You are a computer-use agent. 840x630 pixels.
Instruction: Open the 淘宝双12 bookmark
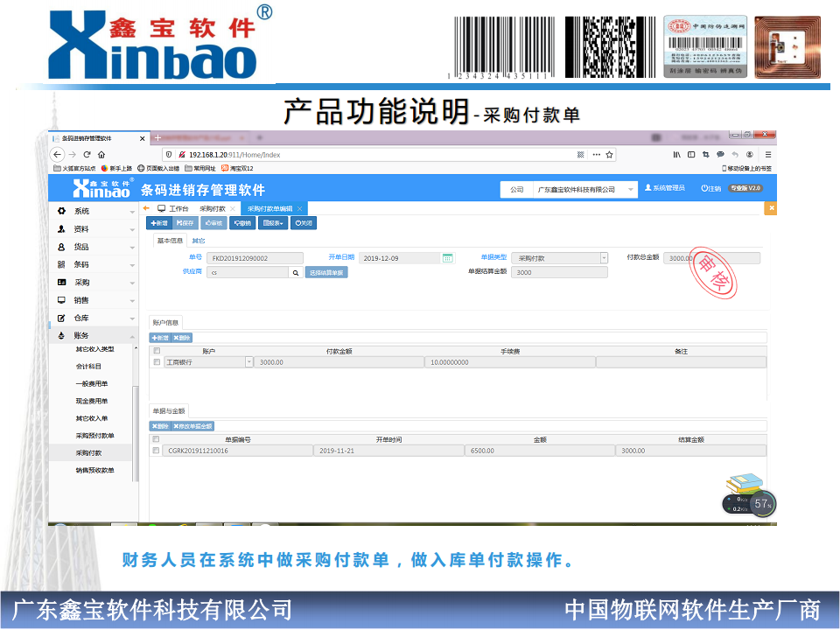click(237, 168)
